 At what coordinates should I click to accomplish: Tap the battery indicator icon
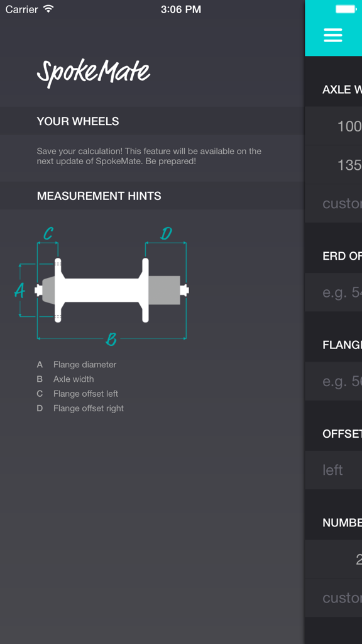344,9
